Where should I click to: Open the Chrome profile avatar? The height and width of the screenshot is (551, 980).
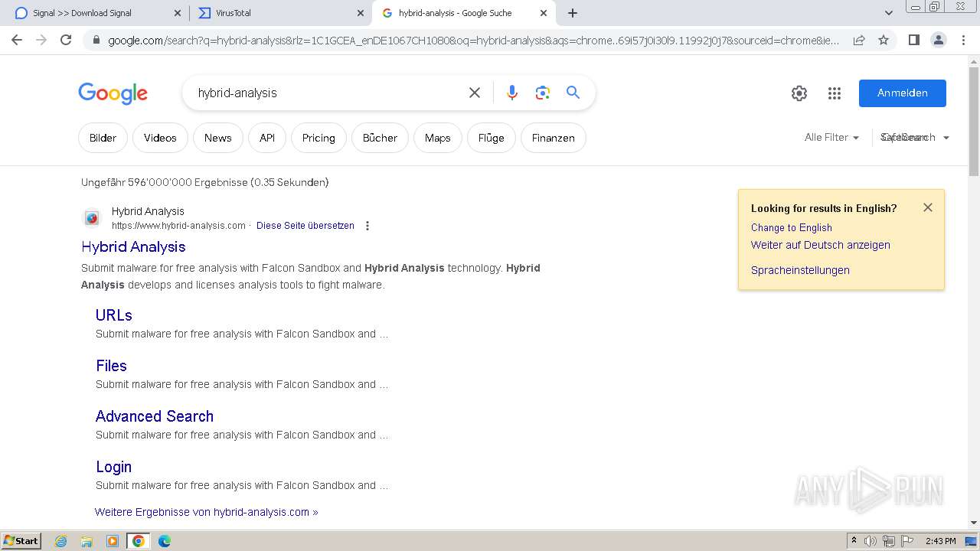point(938,40)
